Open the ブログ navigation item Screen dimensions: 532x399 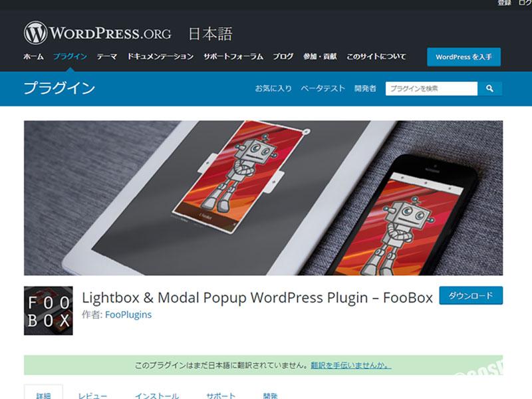click(x=283, y=57)
